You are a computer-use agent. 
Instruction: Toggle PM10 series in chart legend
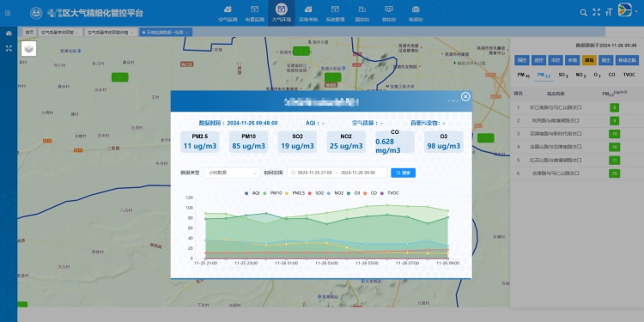272,193
